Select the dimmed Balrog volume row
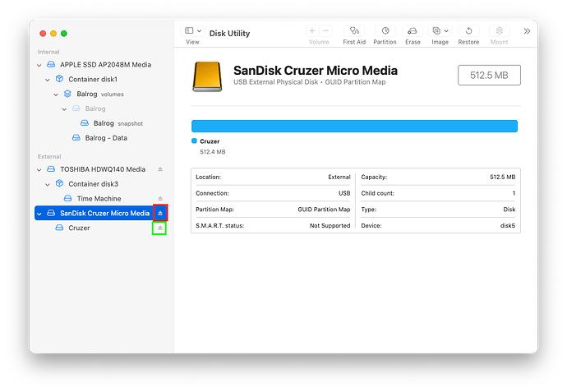The image size is (567, 392). click(x=101, y=108)
